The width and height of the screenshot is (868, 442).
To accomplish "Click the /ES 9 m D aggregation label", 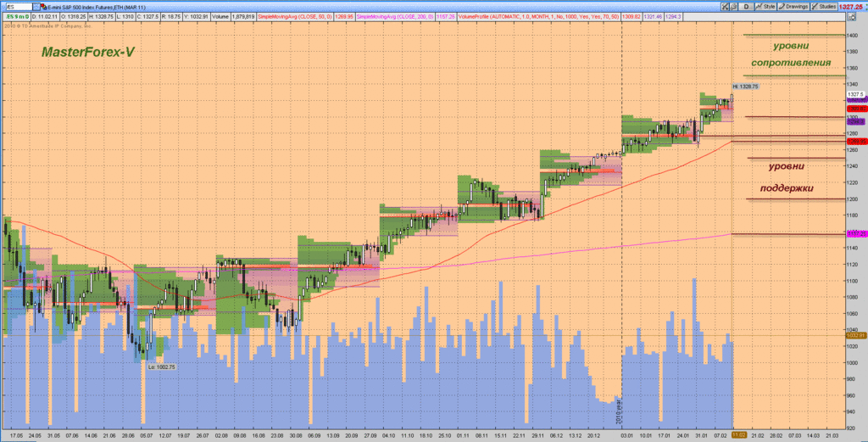I will coord(17,17).
